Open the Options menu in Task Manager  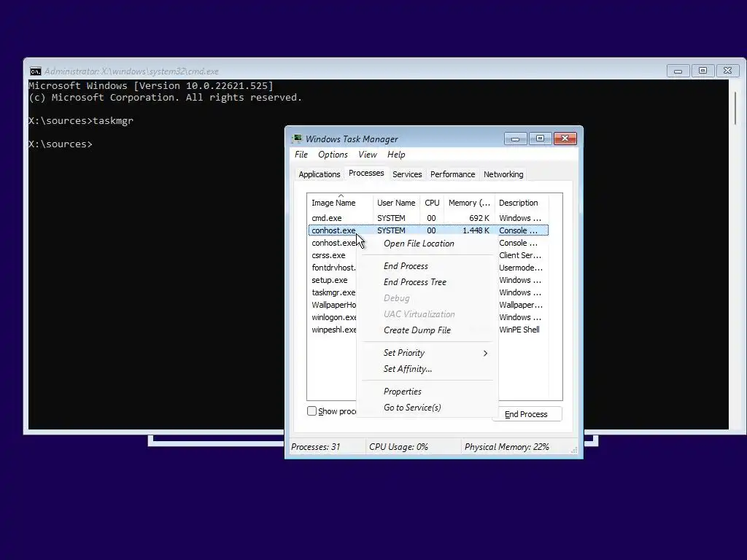pyautogui.click(x=333, y=155)
